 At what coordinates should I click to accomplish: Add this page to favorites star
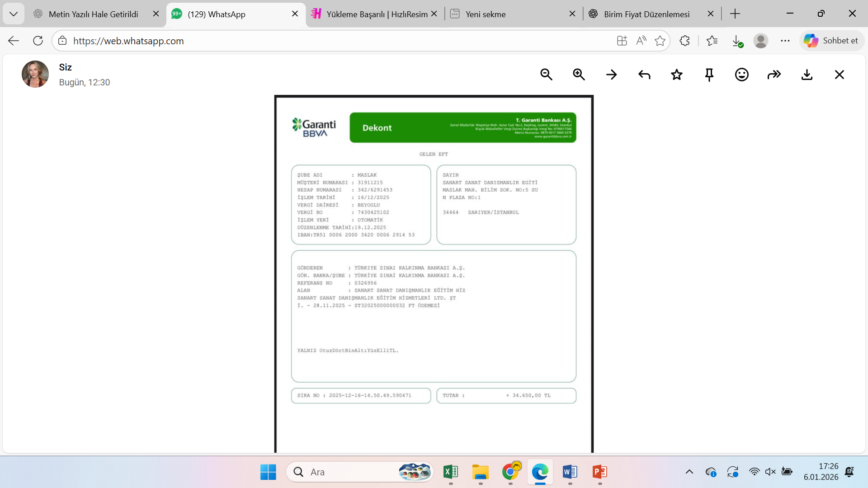[x=660, y=41]
